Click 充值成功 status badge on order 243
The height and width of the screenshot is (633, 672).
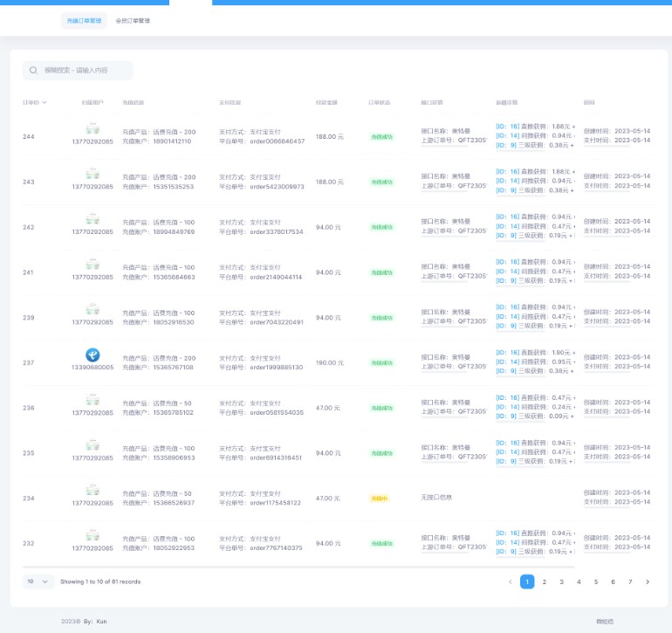pos(381,182)
